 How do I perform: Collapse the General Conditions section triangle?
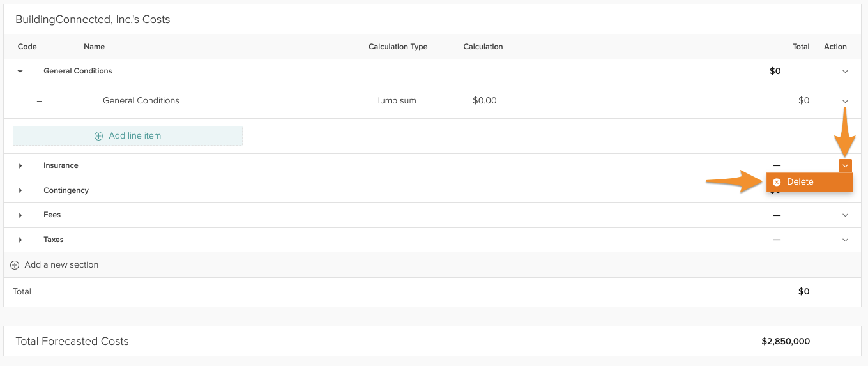pos(20,72)
